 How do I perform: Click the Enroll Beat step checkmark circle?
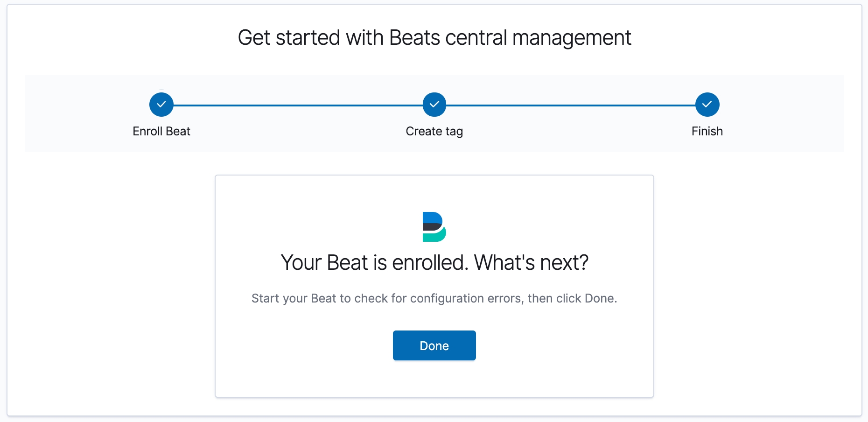click(161, 105)
